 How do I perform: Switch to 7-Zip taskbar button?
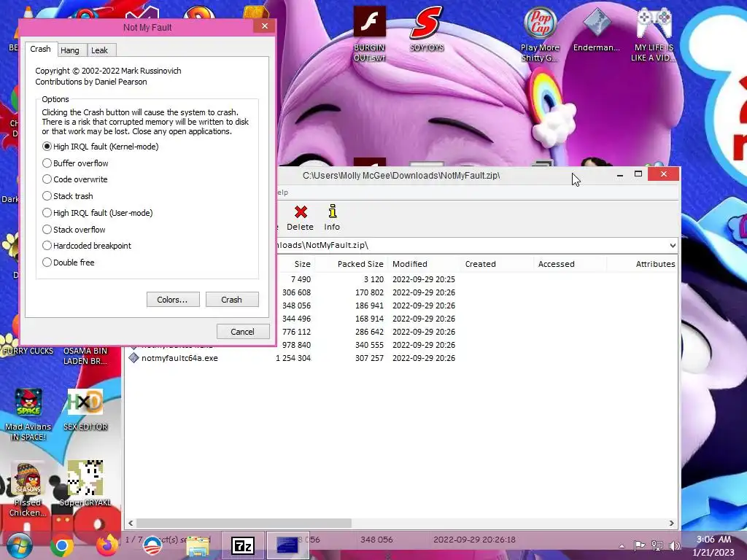coord(242,545)
